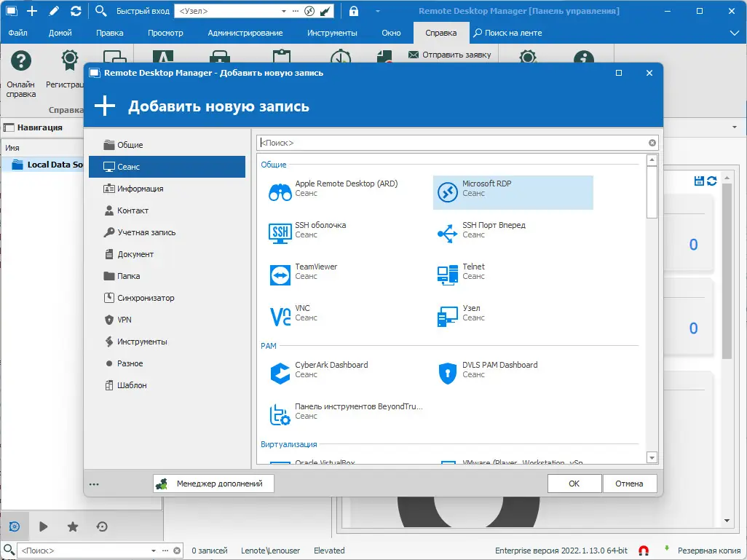Expand quick access toolbar customization arrow
The width and height of the screenshot is (747, 560).
pos(378,11)
